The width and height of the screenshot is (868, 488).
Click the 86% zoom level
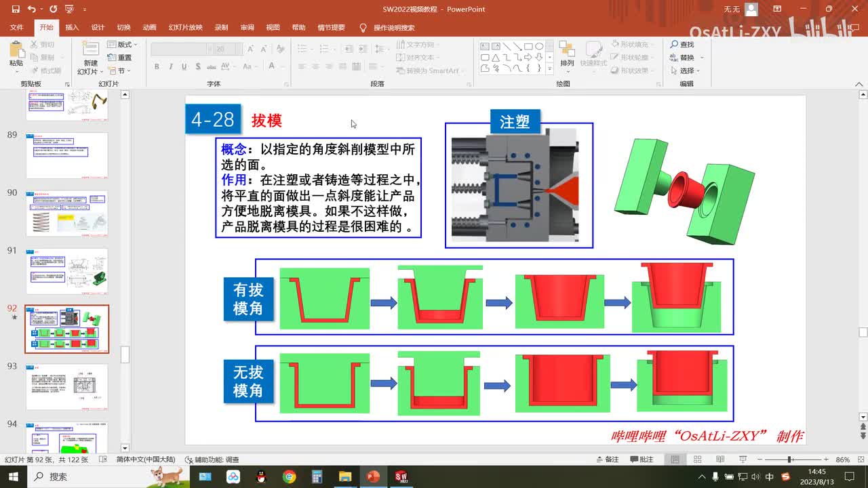[842, 460]
